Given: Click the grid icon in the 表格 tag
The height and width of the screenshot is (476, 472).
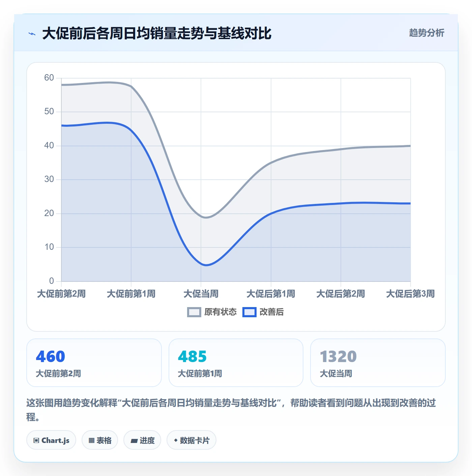Looking at the screenshot, I should tap(91, 441).
